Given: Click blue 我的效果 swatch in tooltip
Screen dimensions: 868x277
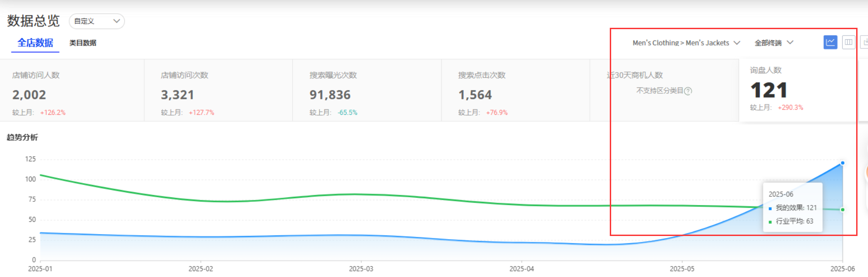Looking at the screenshot, I should click(770, 208).
